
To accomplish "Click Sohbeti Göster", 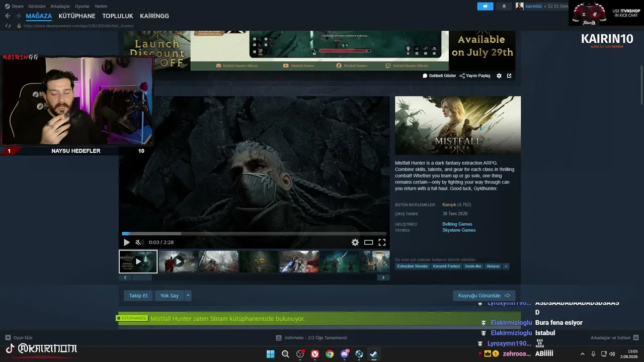I will pos(439,76).
